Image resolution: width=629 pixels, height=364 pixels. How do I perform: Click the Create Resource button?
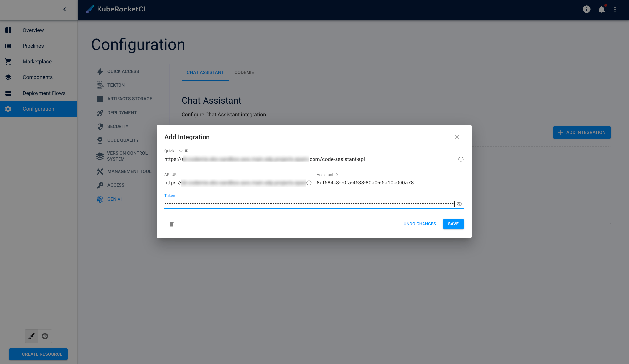[x=38, y=354]
